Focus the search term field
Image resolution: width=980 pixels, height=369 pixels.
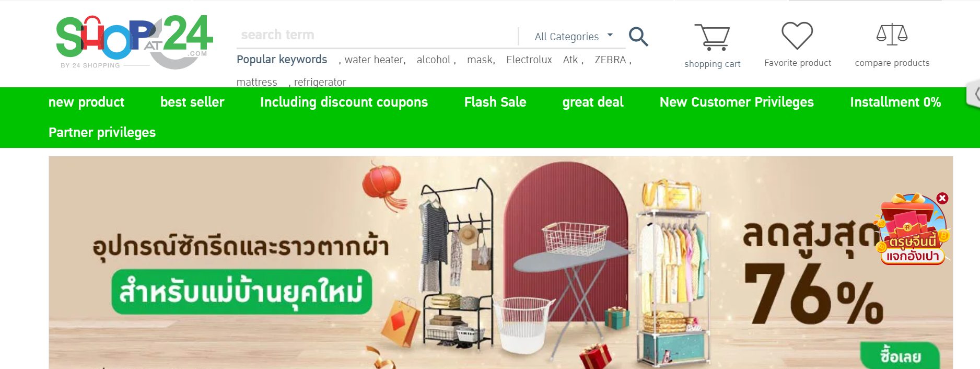click(377, 35)
